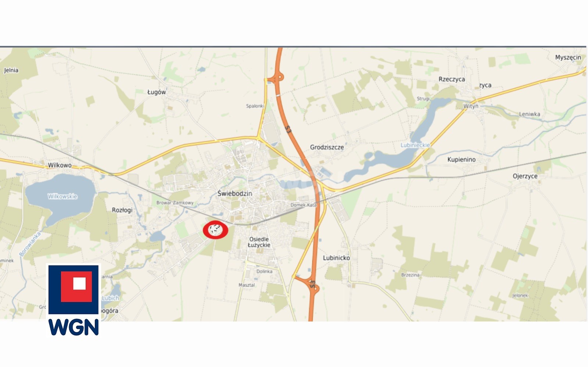This screenshot has width=588, height=367.
Task: Click the Kupienino village label
Action: [x=462, y=159]
